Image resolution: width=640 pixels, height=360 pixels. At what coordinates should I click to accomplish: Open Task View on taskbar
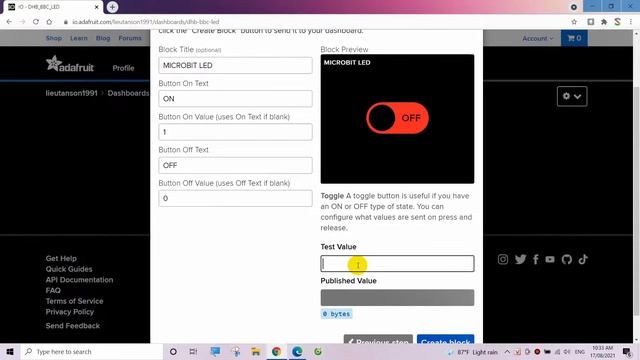(193, 352)
